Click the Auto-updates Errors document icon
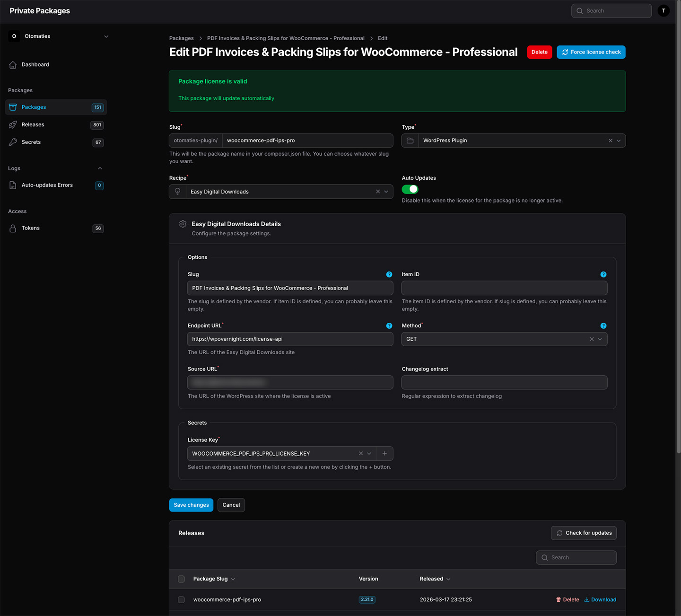Screen dimensions: 681x616 [13, 185]
